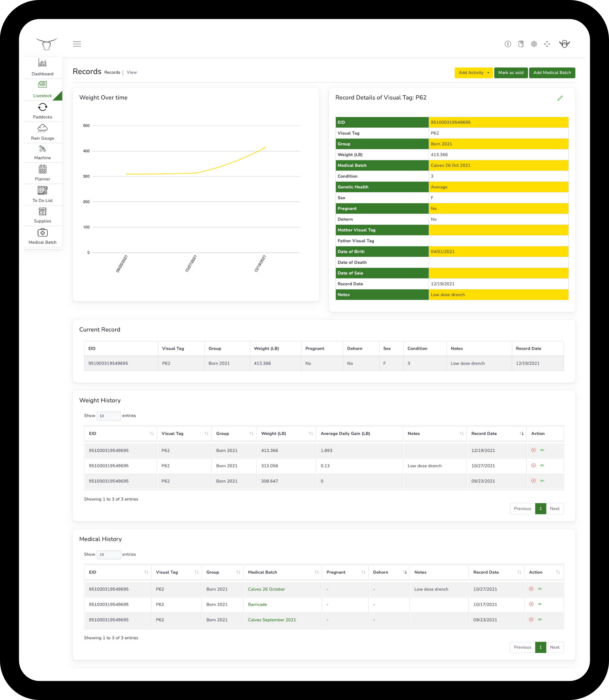Click the pencil edit icon for record details
Image resolution: width=609 pixels, height=700 pixels.
(560, 98)
